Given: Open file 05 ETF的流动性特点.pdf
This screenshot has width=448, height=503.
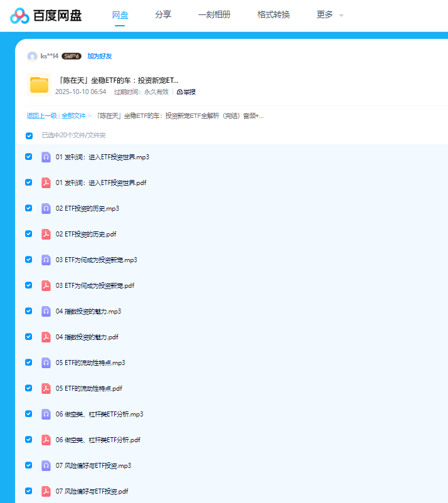Looking at the screenshot, I should tap(89, 388).
